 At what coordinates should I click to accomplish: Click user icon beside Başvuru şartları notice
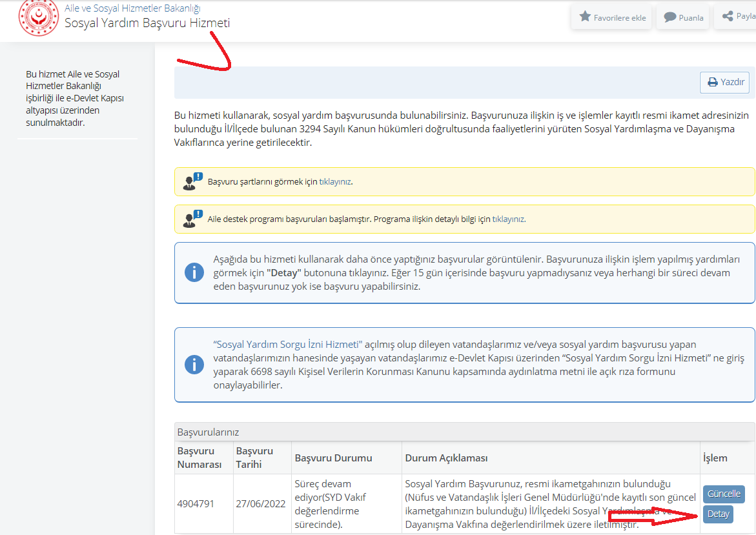tap(192, 181)
